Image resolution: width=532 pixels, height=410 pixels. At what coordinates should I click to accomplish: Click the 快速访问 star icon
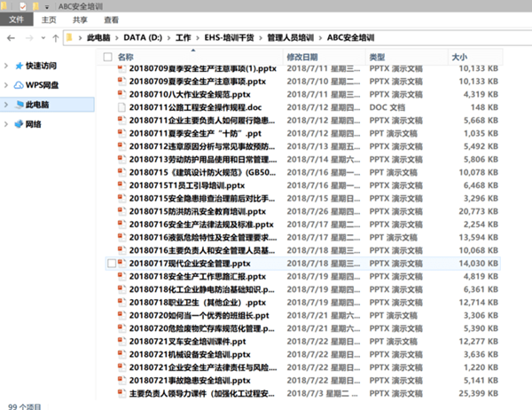click(17, 66)
